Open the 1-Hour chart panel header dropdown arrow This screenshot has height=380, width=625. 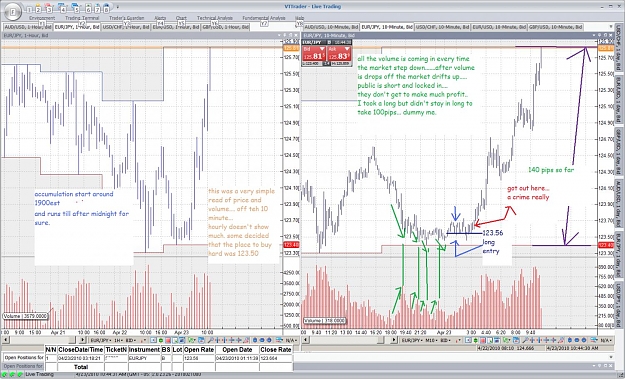click(279, 35)
